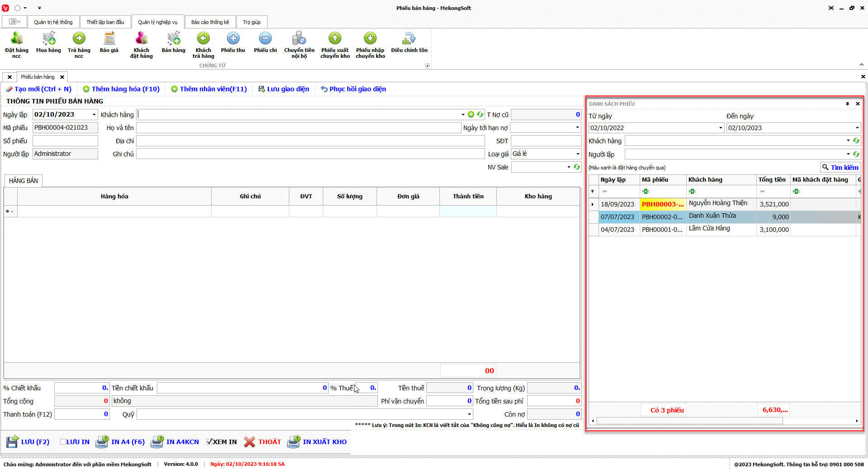
Task: Pin the Danh sách phiếu panel
Action: (x=847, y=104)
